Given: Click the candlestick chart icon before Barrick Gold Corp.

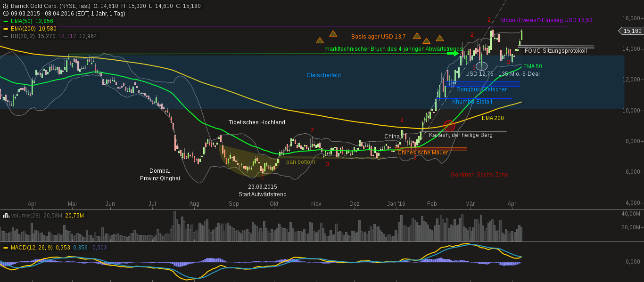Looking at the screenshot, I should [6, 6].
